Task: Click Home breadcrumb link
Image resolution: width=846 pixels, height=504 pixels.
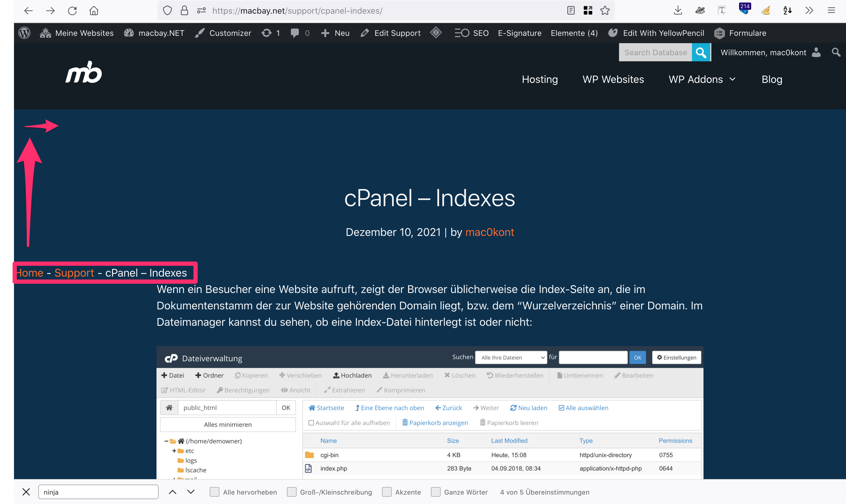Action: pos(29,273)
